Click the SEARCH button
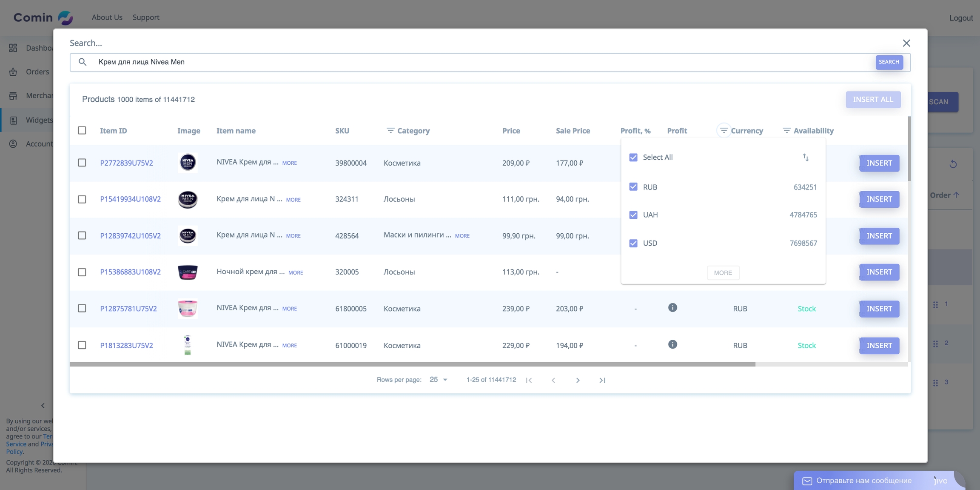The width and height of the screenshot is (980, 490). [889, 62]
